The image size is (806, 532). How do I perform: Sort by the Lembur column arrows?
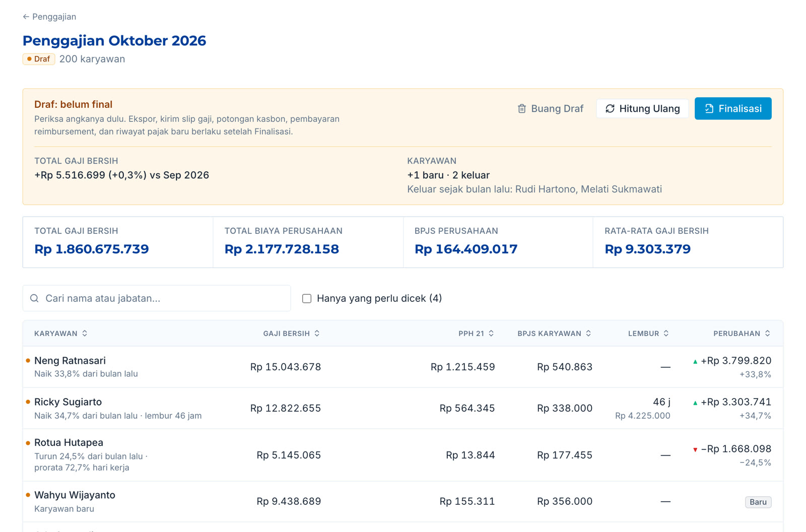[666, 334]
